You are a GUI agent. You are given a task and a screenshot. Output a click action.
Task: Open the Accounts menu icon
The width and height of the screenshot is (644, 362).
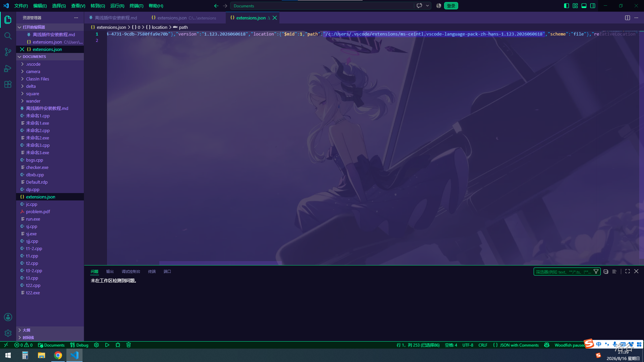[8, 317]
